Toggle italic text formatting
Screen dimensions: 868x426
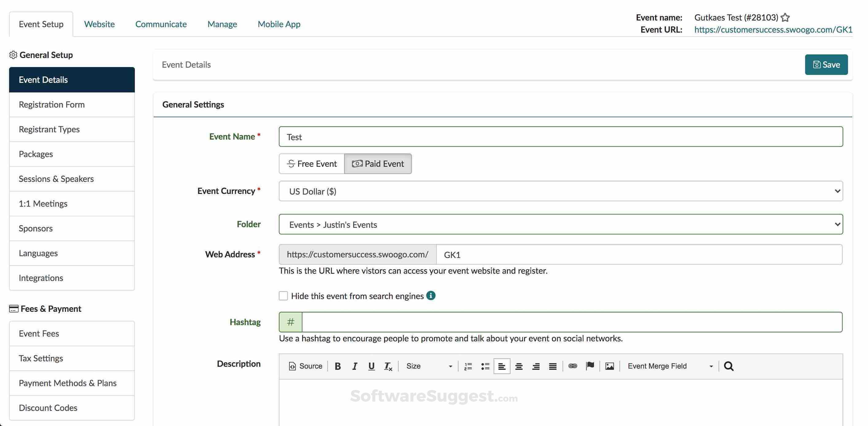355,366
